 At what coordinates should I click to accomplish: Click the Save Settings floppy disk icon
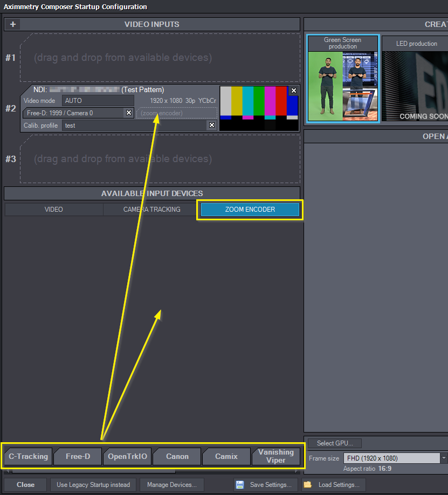[240, 485]
